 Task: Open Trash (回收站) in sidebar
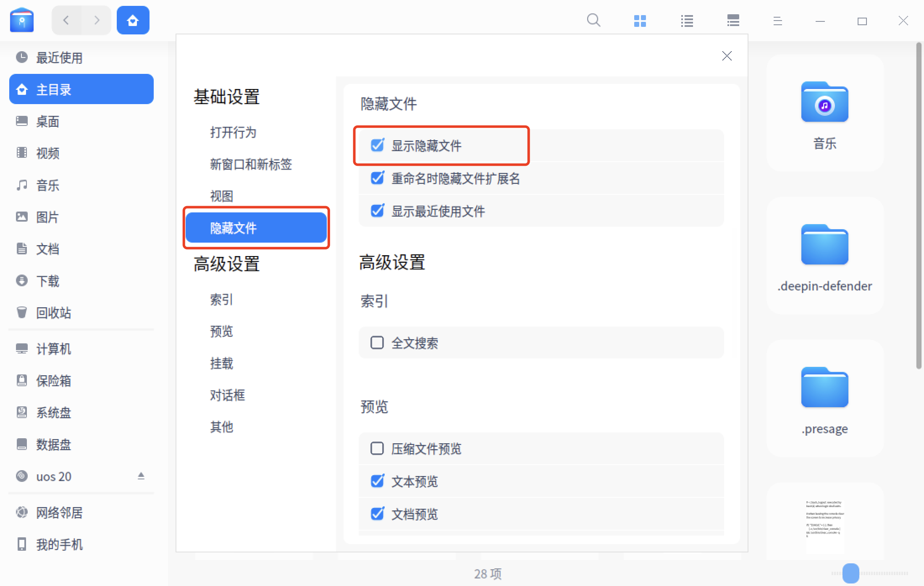(x=53, y=313)
